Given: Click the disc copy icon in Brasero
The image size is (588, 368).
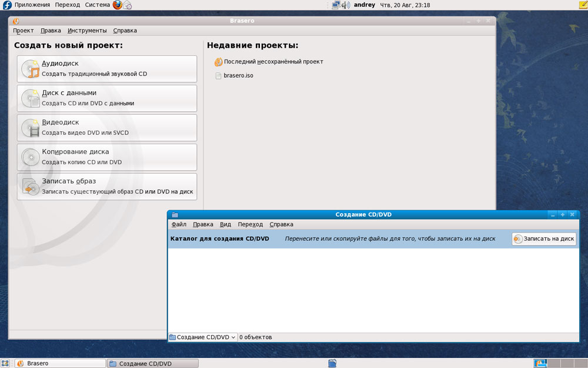Looking at the screenshot, I should (x=31, y=157).
